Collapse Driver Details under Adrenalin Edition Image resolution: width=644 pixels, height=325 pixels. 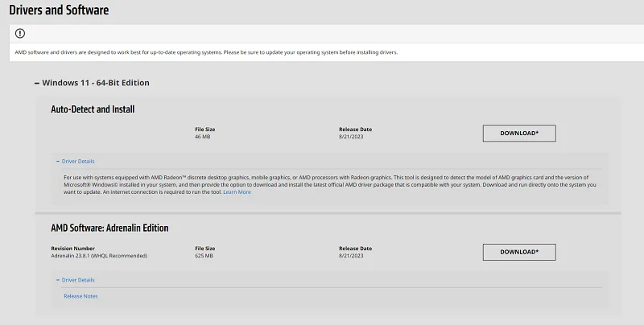75,280
